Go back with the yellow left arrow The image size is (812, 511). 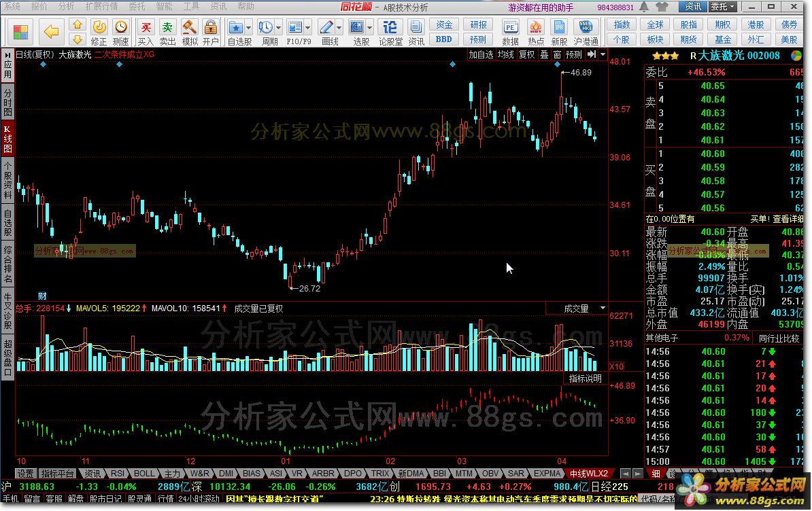[x=51, y=32]
